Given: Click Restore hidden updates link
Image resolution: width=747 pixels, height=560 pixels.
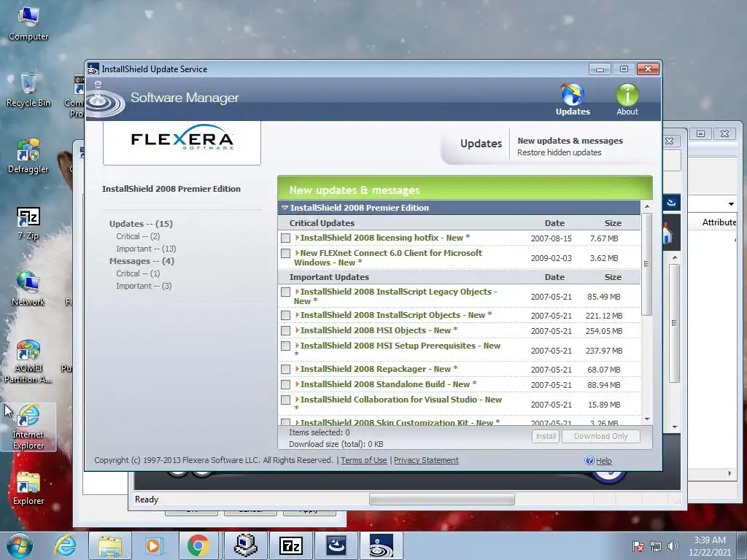Looking at the screenshot, I should 559,152.
